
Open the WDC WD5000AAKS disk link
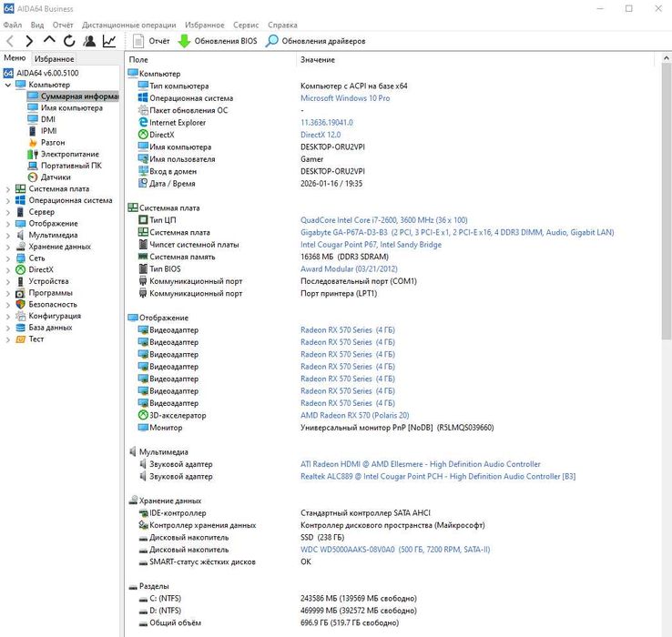click(395, 549)
